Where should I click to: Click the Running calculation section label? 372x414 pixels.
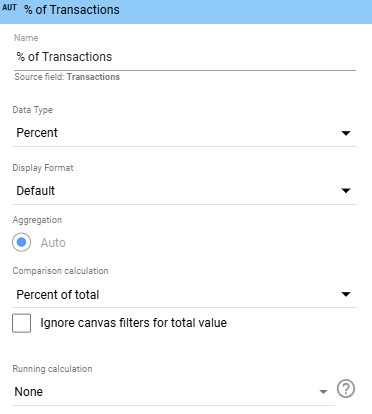[52, 369]
